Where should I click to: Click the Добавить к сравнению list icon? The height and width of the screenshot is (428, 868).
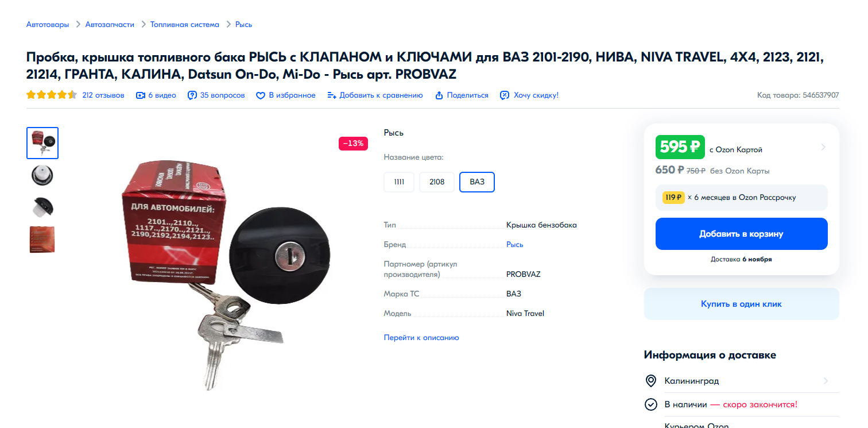331,95
